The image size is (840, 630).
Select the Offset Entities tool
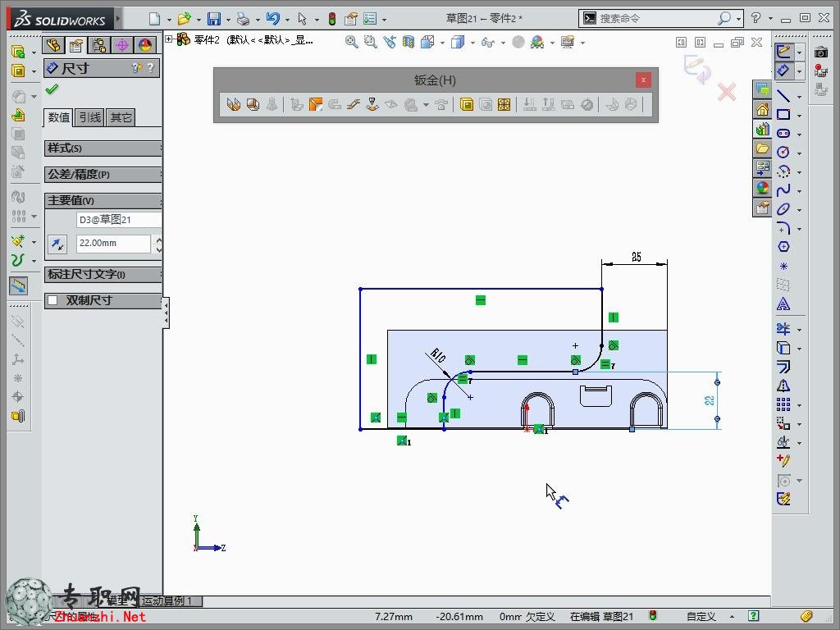click(783, 367)
